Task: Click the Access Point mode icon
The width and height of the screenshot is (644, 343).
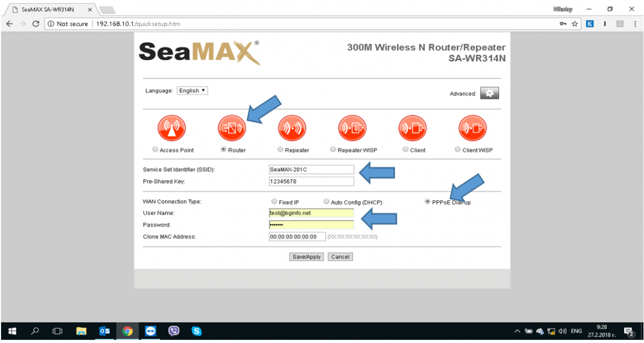Action: (x=171, y=128)
